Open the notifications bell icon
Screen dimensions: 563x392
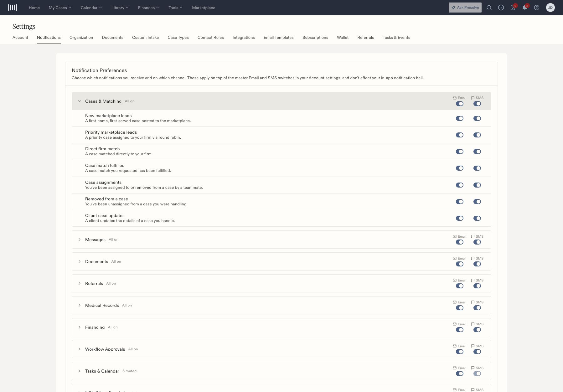click(525, 8)
